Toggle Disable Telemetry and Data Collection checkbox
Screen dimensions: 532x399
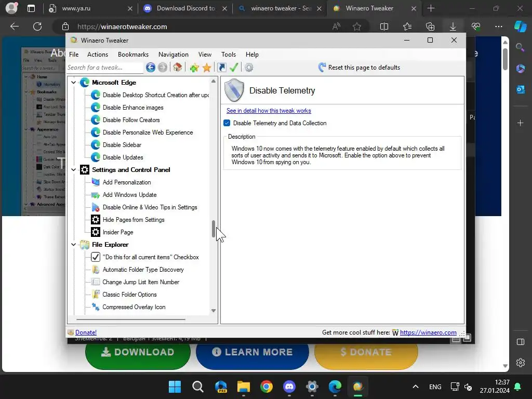[227, 123]
